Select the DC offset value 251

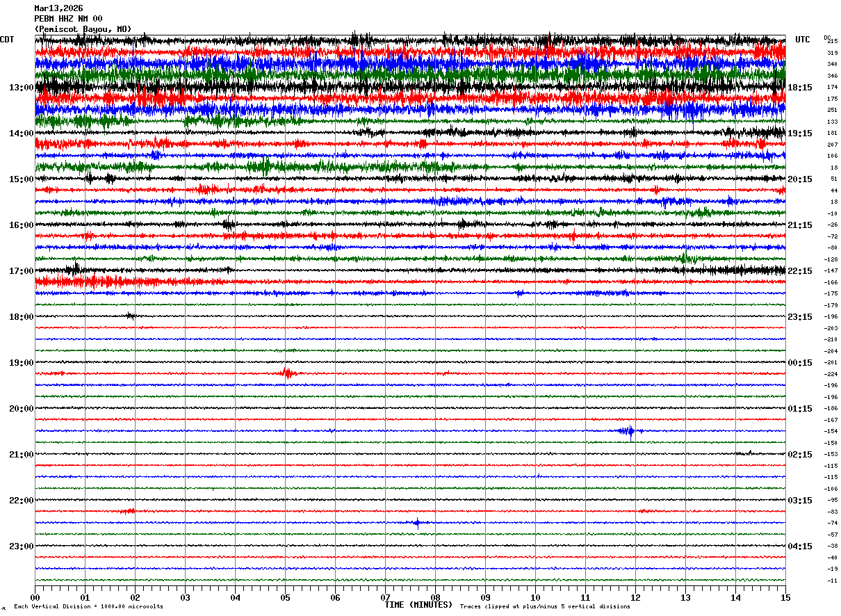(x=832, y=111)
